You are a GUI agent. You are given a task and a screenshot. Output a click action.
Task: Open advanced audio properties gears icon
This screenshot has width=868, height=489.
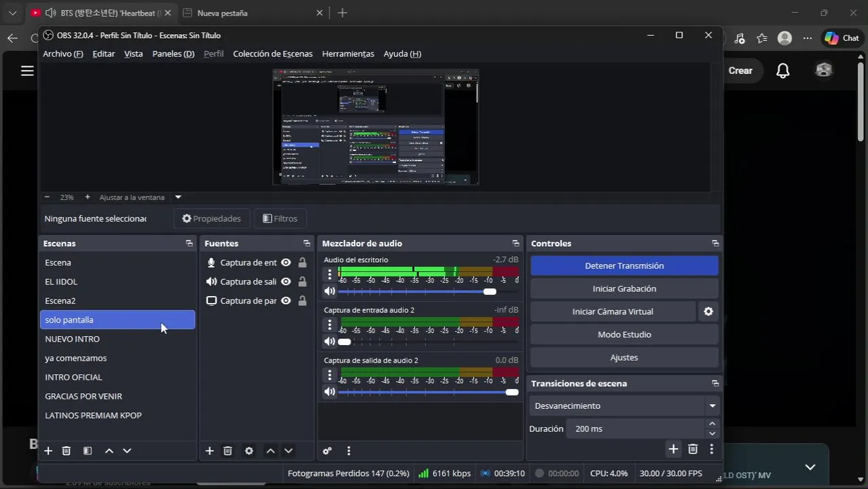(327, 451)
